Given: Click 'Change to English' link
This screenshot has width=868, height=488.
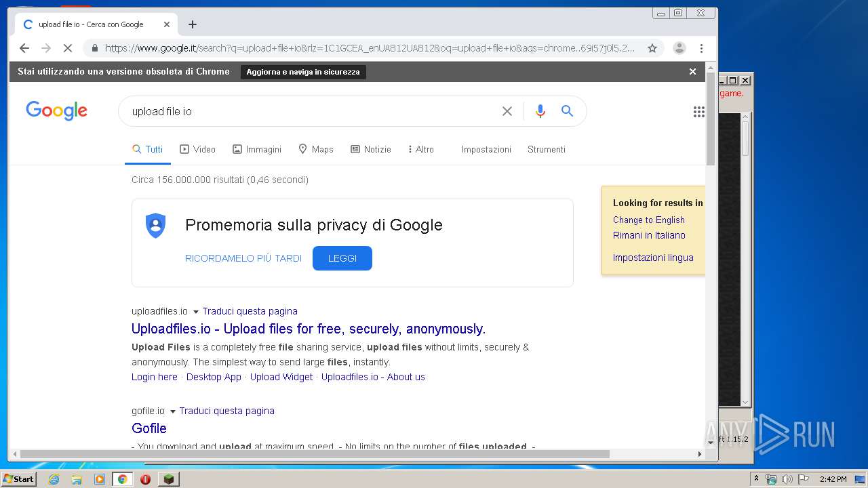Looking at the screenshot, I should click(x=649, y=220).
